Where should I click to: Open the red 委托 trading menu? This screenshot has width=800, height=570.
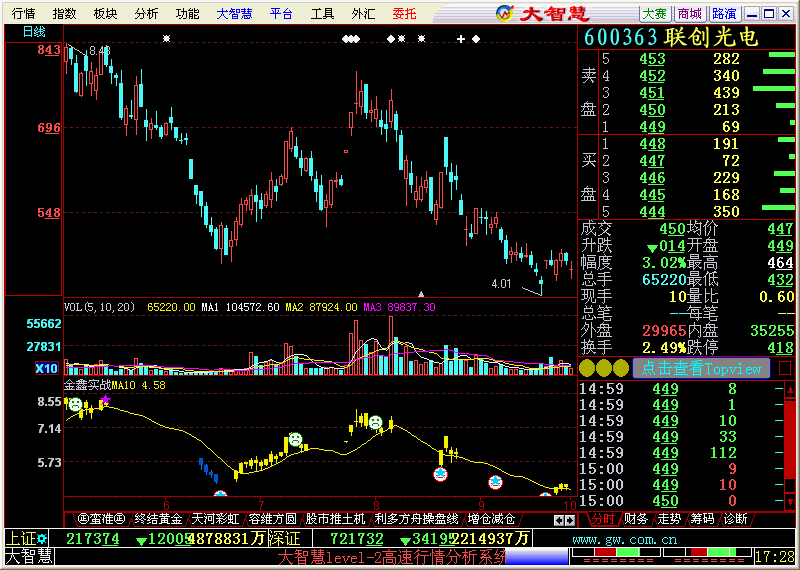tap(405, 14)
